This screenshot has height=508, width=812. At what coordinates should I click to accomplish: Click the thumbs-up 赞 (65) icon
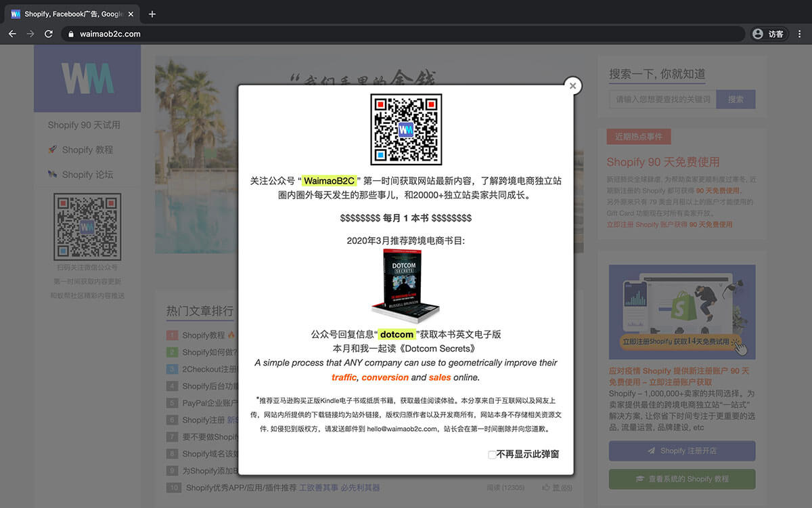coord(546,487)
